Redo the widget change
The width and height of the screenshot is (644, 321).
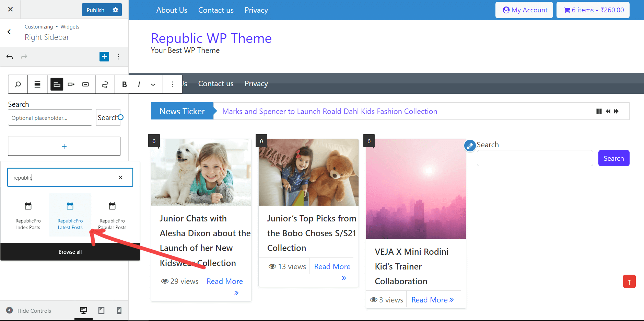coord(24,57)
